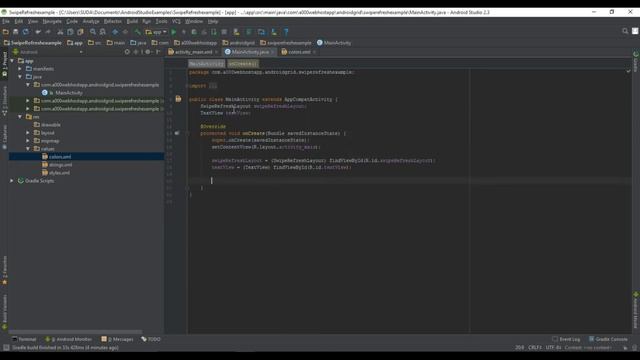This screenshot has height=360, width=640.
Task: Click the Paste toolbar icon
Action: (80, 32)
